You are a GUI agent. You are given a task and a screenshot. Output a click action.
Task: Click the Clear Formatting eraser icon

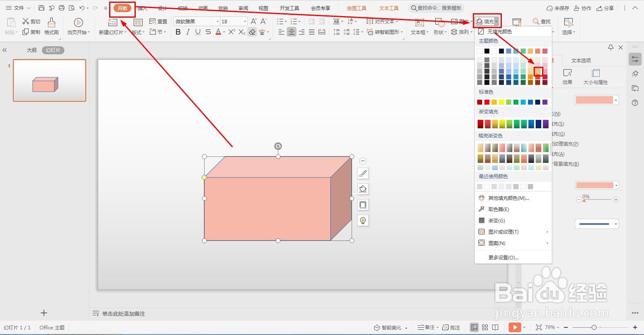coord(252,32)
